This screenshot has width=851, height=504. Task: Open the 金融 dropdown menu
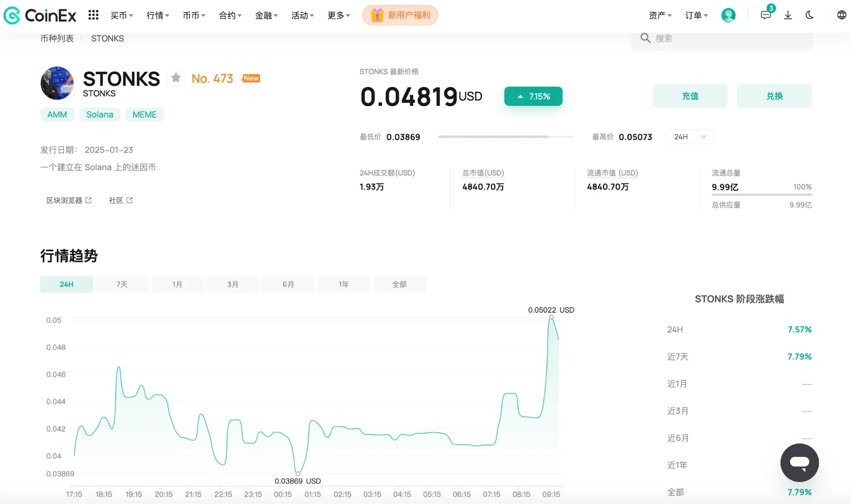coord(266,15)
